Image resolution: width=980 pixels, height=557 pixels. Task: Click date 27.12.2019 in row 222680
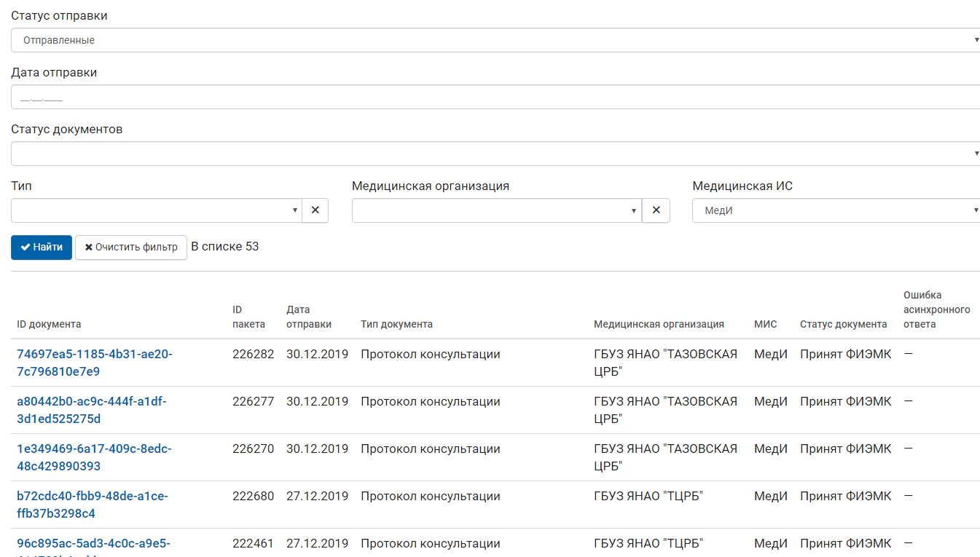click(318, 497)
